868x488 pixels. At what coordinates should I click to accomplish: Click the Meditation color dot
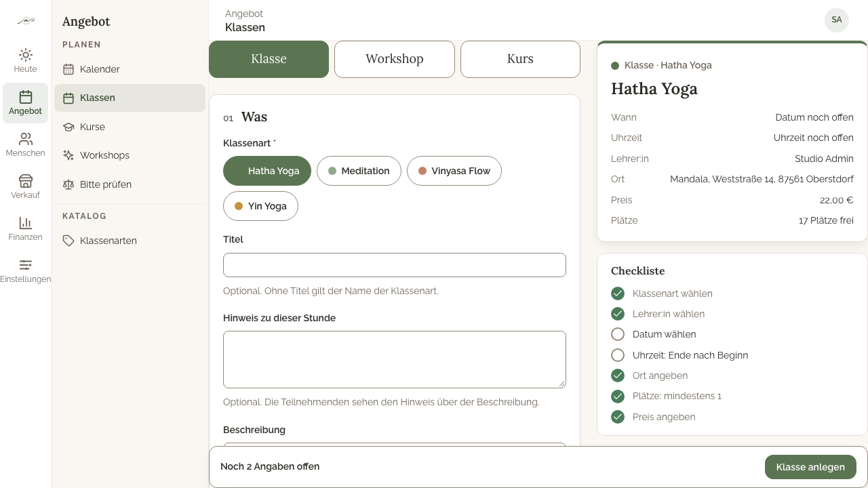point(332,171)
